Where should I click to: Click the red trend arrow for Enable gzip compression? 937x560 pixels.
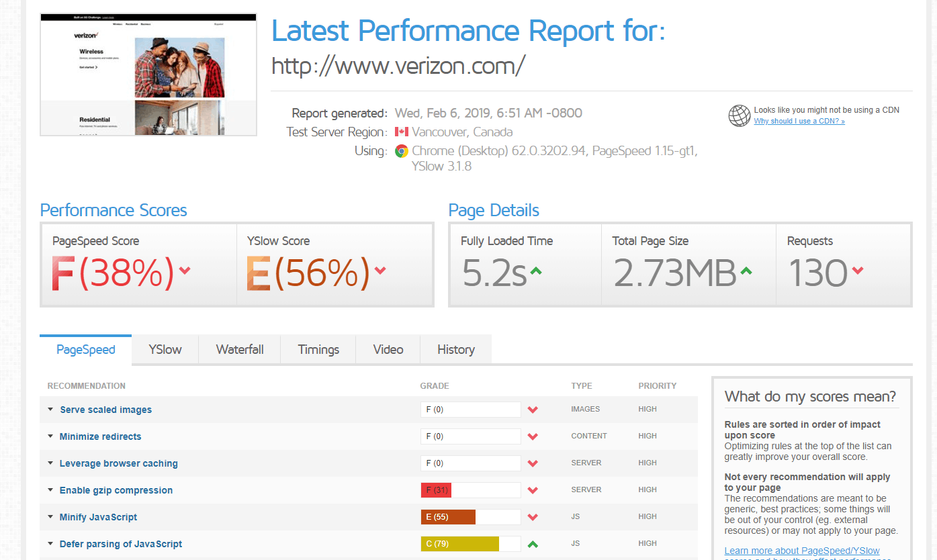[x=533, y=490]
